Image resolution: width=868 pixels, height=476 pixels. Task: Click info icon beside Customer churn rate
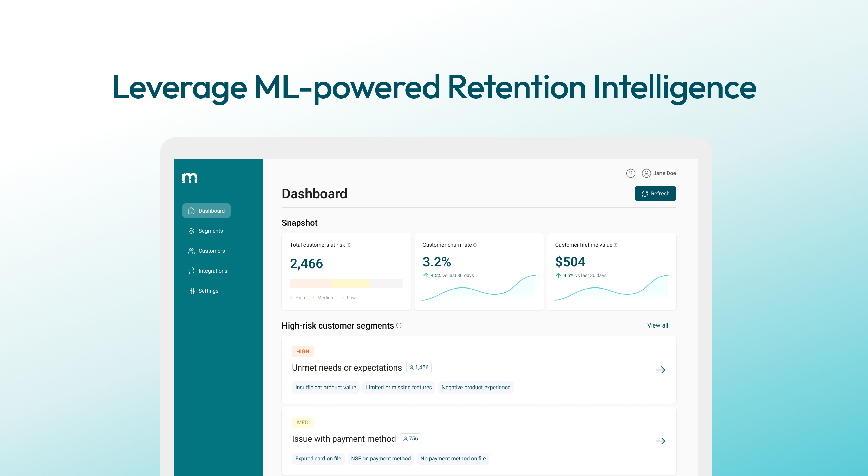click(x=475, y=245)
